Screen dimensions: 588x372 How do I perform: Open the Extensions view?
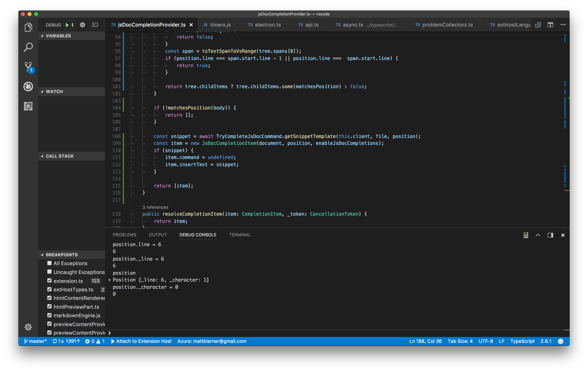[28, 106]
